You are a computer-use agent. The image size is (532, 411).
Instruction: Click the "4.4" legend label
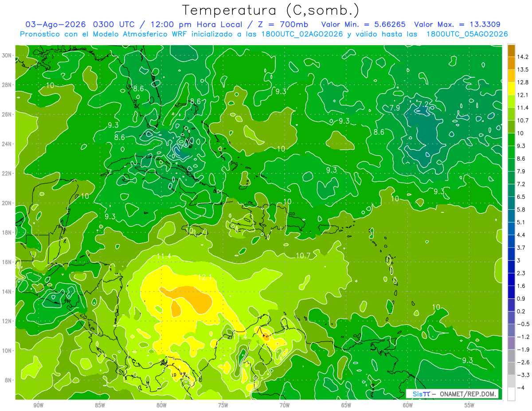[521, 235]
